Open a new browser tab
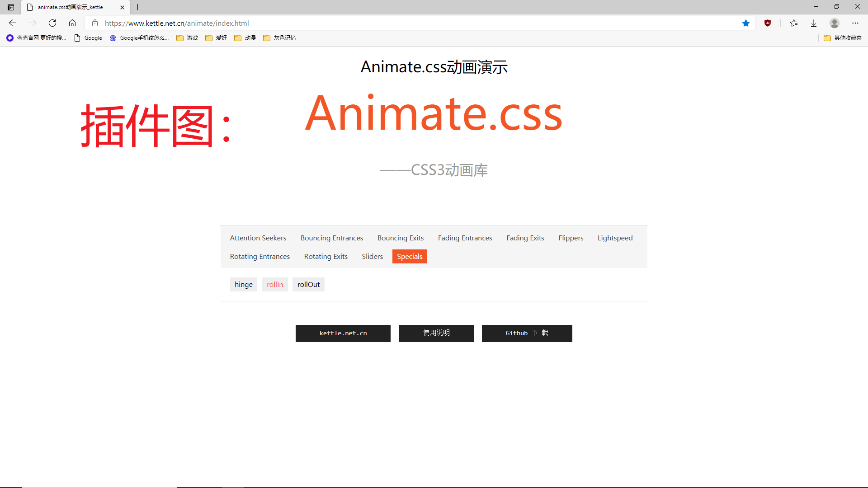This screenshot has height=488, width=868. point(138,7)
